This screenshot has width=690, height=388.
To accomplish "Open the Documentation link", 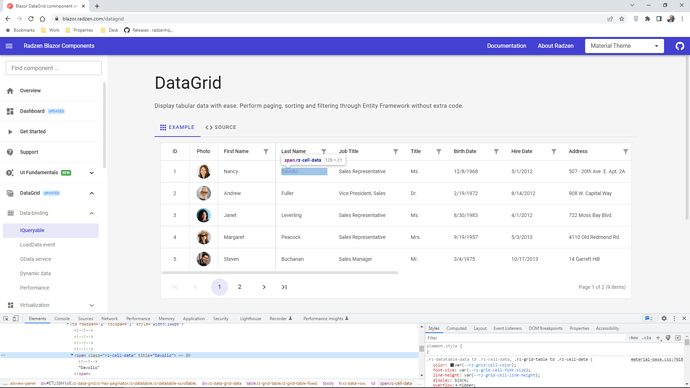I will (x=506, y=46).
